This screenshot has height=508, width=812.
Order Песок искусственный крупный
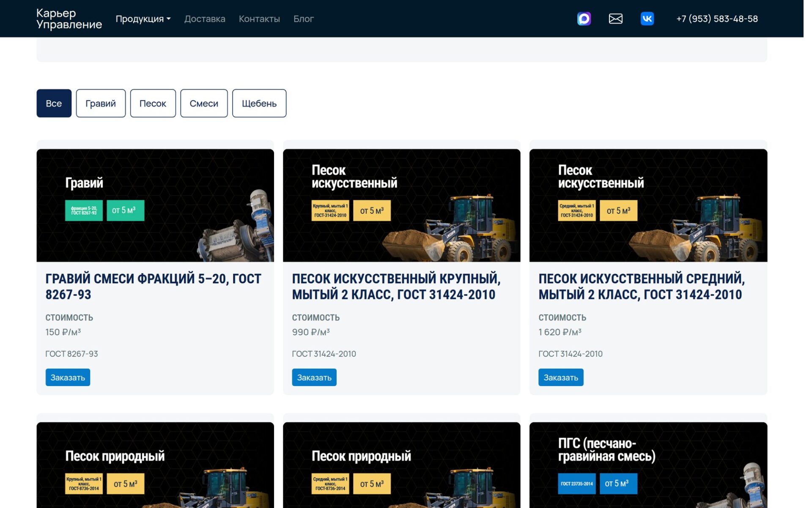(x=314, y=377)
